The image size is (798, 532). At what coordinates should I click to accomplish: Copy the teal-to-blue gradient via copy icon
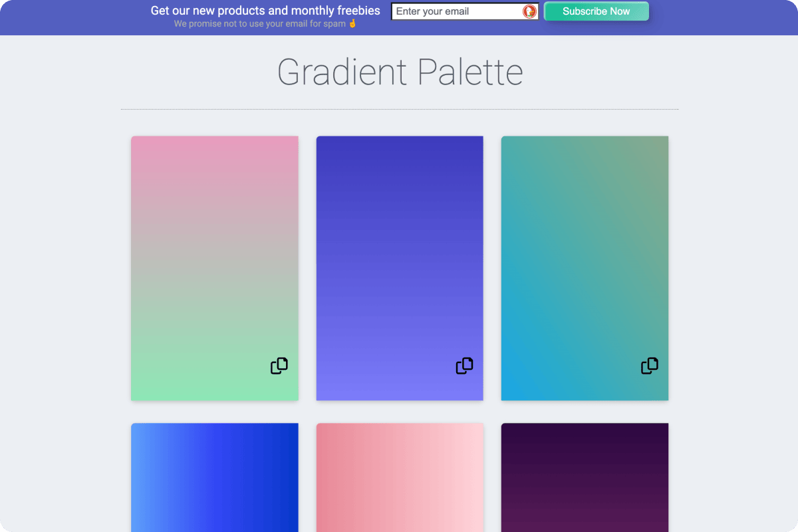coord(650,366)
